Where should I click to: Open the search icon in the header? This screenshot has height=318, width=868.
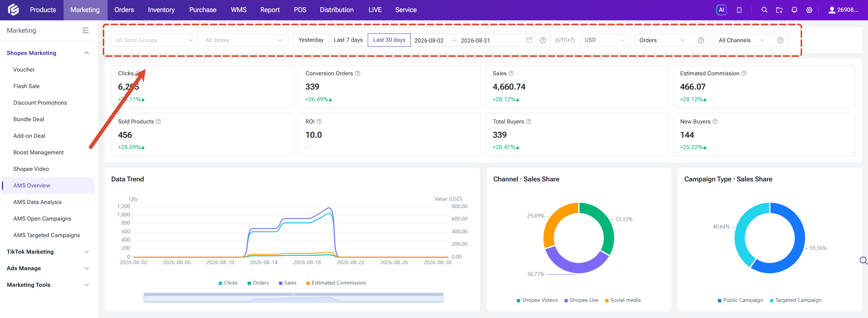764,10
